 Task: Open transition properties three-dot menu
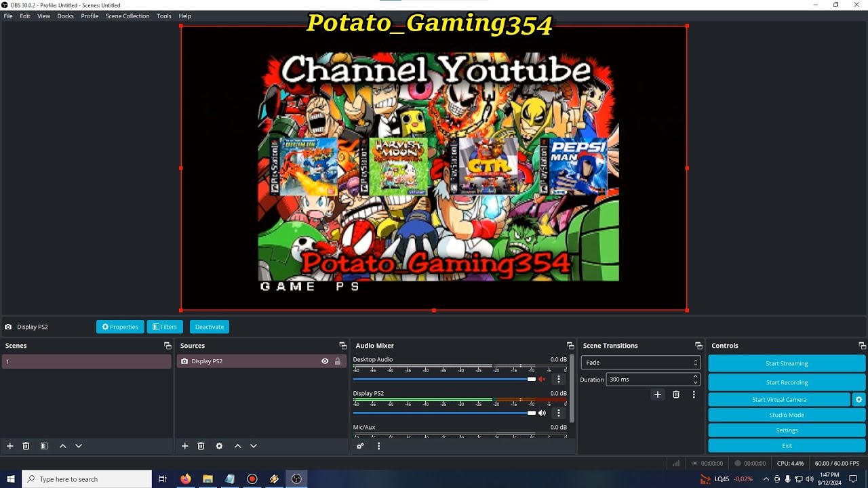click(694, 394)
